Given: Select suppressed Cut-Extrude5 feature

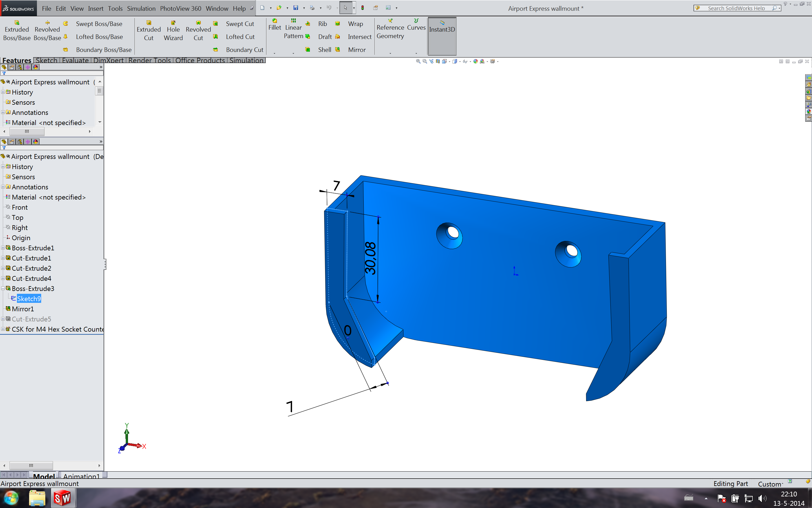Looking at the screenshot, I should (31, 319).
